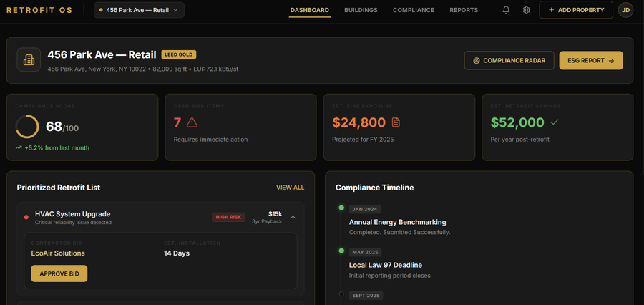
Task: Click the Projected for FY 2025 text
Action: click(x=363, y=140)
